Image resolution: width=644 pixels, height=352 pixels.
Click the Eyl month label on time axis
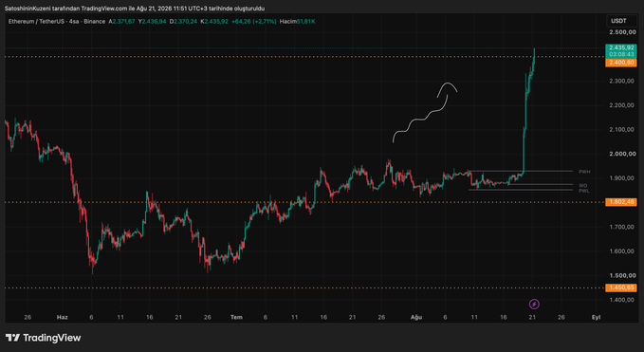[596, 317]
